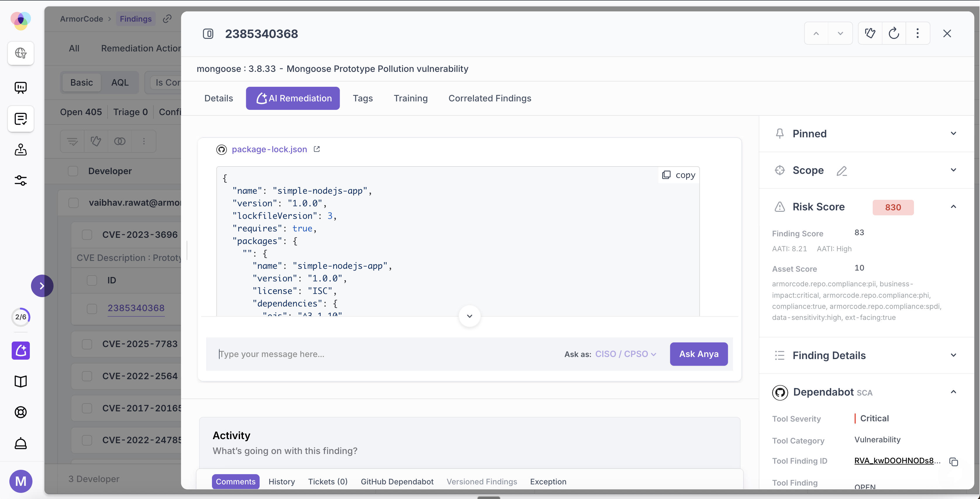The height and width of the screenshot is (499, 980).
Task: Open the chat bot sidebar icon
Action: [x=20, y=88]
